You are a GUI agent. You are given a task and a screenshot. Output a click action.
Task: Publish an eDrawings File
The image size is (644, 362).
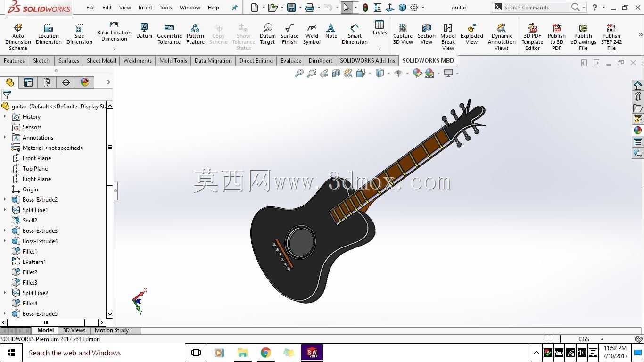(x=583, y=37)
